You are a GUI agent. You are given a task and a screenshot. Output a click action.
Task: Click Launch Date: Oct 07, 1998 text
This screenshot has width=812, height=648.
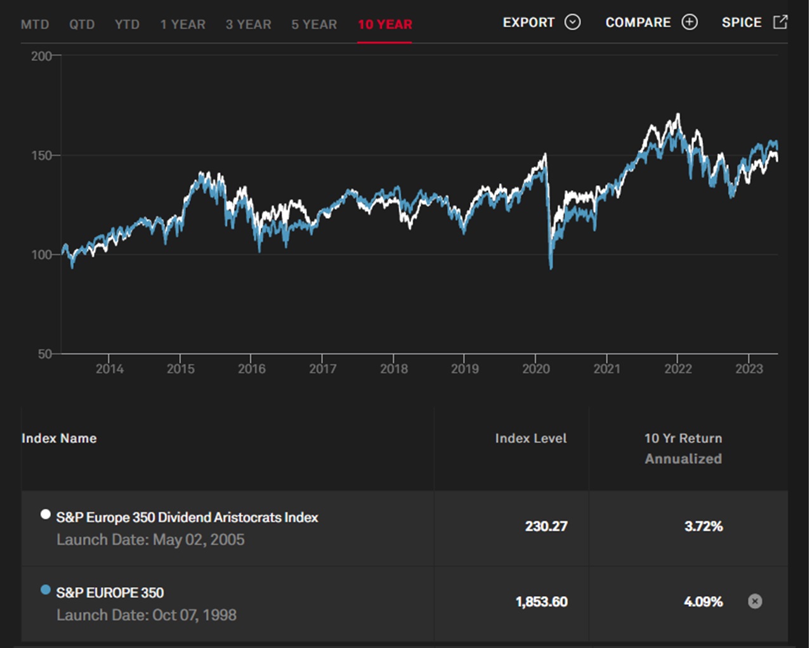click(x=147, y=615)
